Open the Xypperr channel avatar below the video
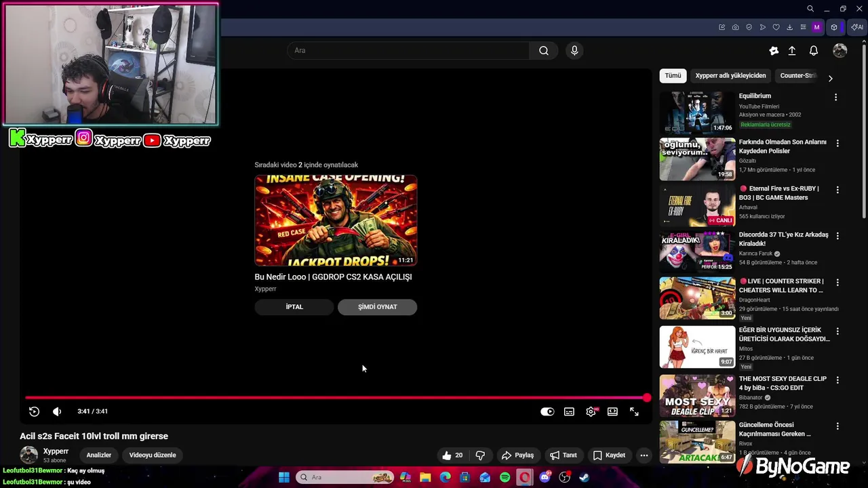The image size is (868, 488). (28, 455)
